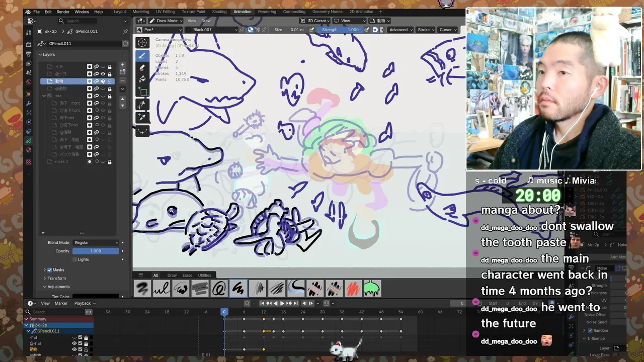Open the Draw Mode dropdown
644x362 pixels.
point(166,21)
